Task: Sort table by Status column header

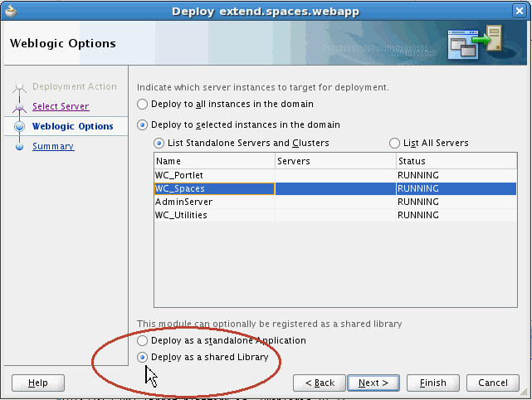Action: (456, 161)
